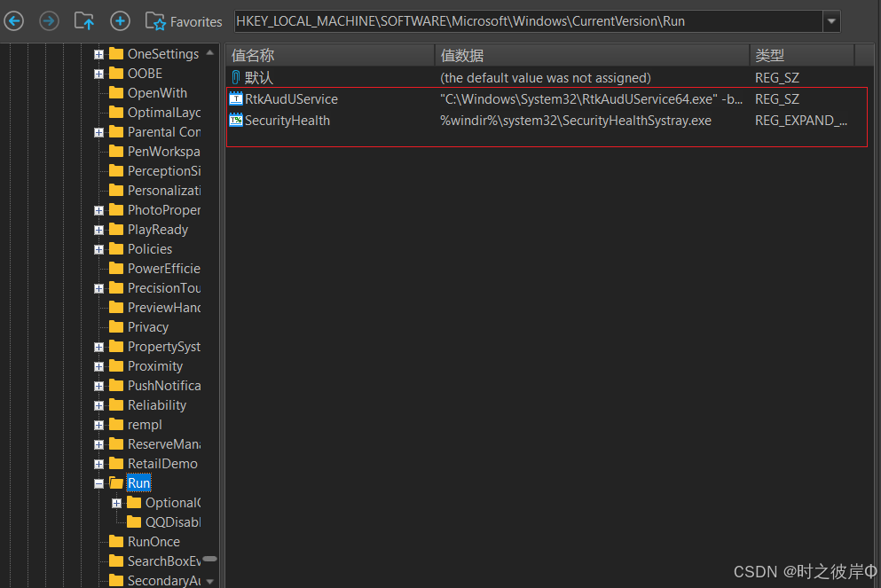Expand the ReserveMan tree node
881x588 pixels.
[98, 445]
